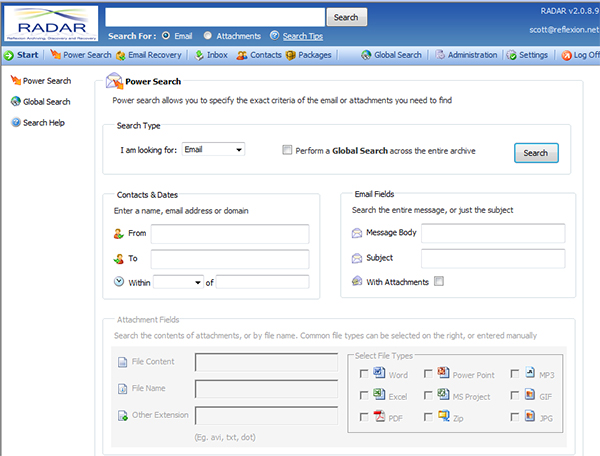Image resolution: width=600 pixels, height=456 pixels.
Task: Click the PDF file type icon
Action: (x=379, y=415)
